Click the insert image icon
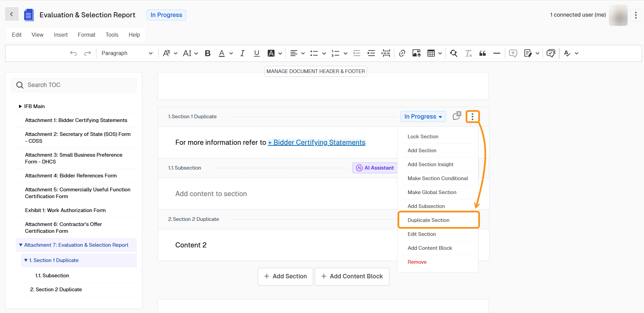Image resolution: width=644 pixels, height=313 pixels. click(416, 53)
